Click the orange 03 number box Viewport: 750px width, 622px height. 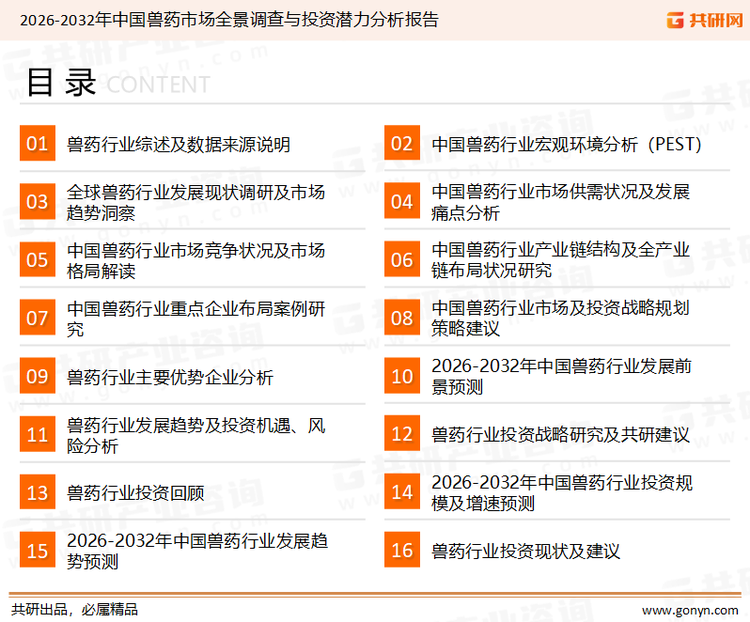click(x=37, y=201)
